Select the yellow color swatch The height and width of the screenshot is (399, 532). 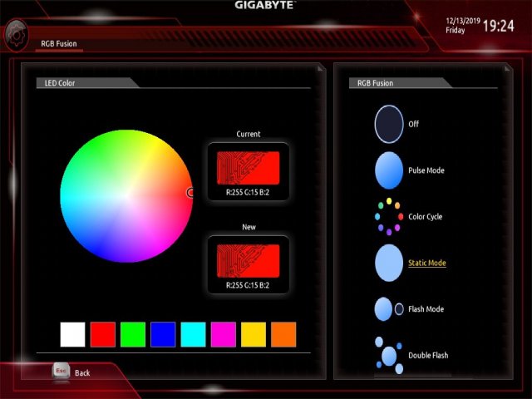click(253, 334)
